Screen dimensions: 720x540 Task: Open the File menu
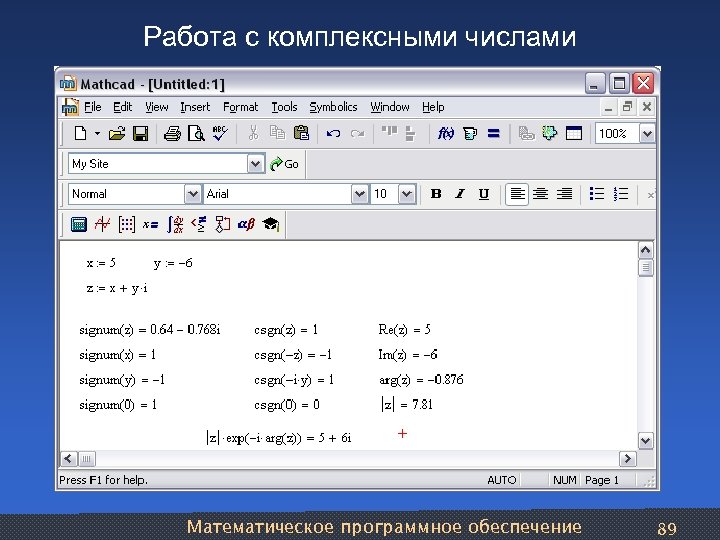(x=92, y=107)
